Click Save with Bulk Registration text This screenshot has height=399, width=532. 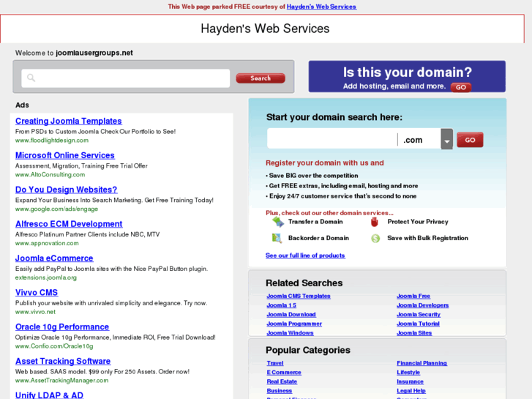point(427,238)
